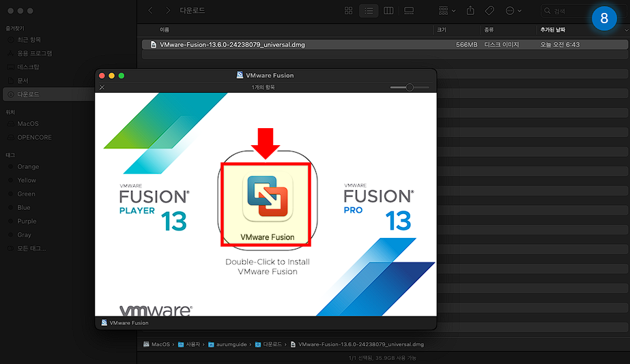Click the 오늘 오전 6:43 date cell
Image resolution: width=630 pixels, height=364 pixels.
560,44
